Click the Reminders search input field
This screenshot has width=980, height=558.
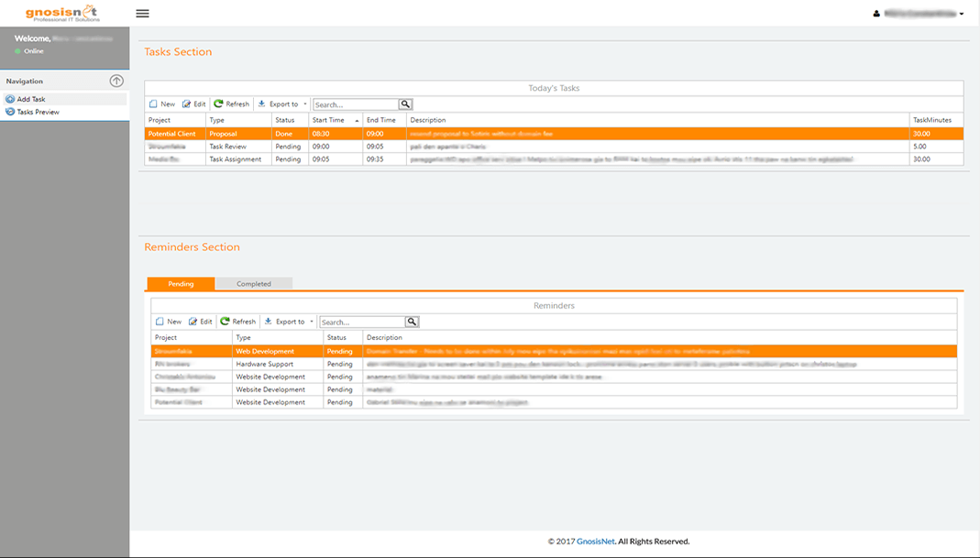[x=362, y=323]
